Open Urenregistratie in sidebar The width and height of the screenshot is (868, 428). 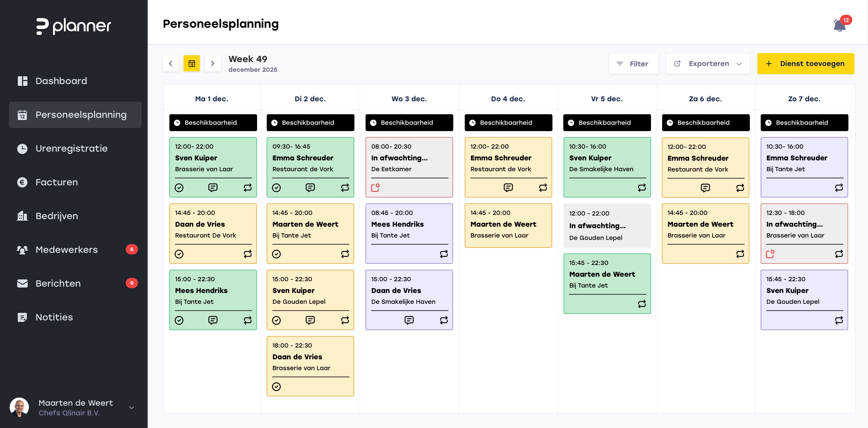(71, 149)
